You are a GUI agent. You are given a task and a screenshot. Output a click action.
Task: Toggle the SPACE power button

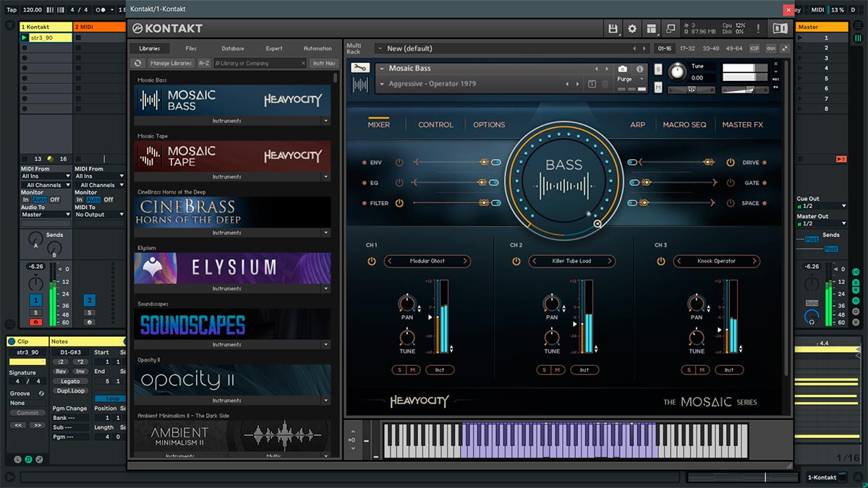point(731,203)
